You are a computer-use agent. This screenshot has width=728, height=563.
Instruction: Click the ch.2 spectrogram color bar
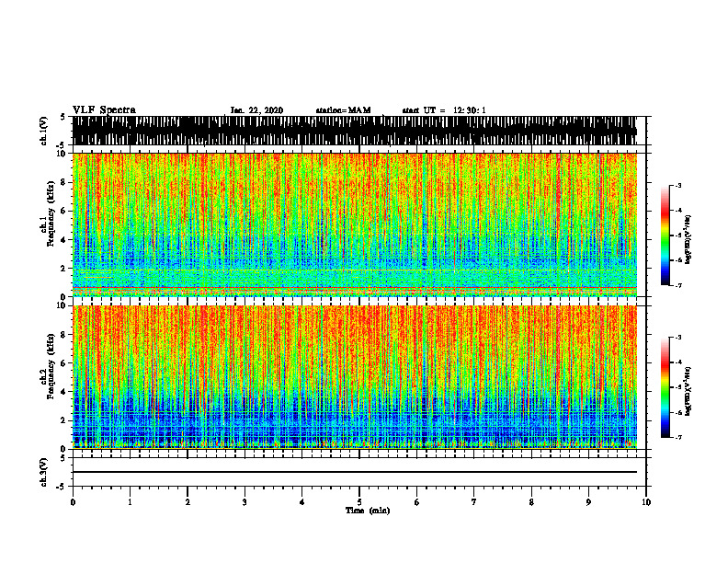665,387
